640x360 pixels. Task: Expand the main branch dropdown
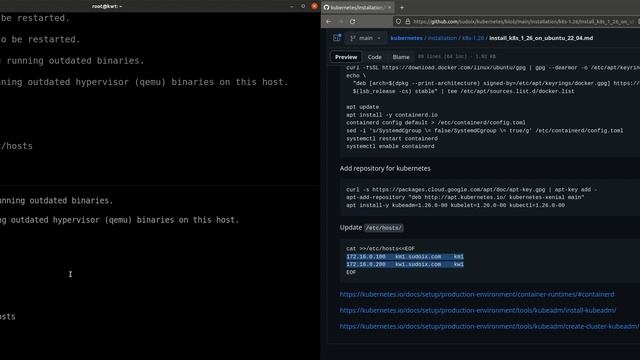pos(366,38)
